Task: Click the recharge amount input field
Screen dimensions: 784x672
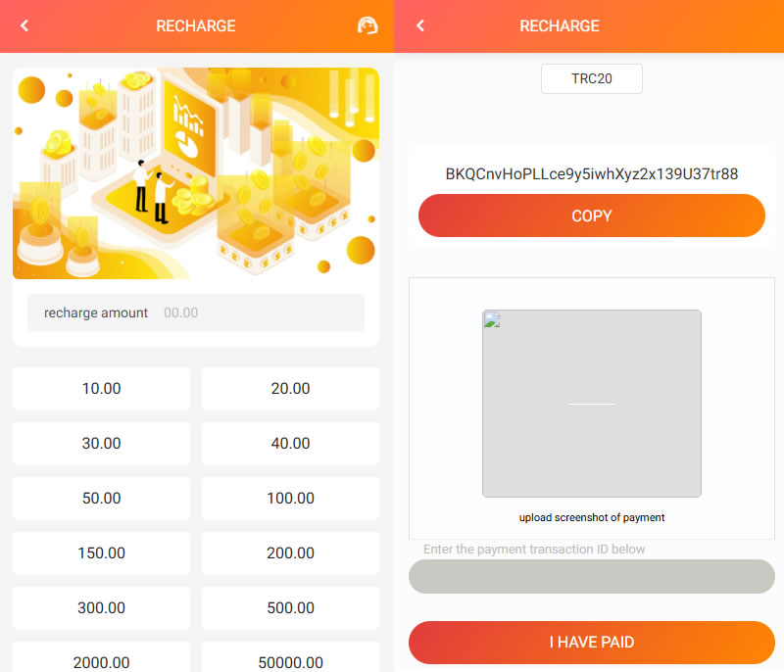Action: 196,313
